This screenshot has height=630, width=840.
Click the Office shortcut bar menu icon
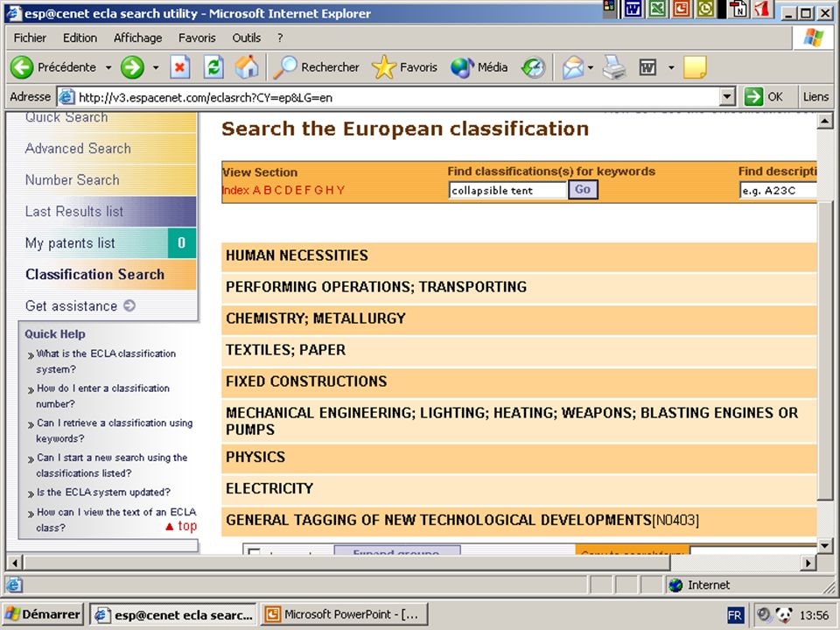point(609,7)
